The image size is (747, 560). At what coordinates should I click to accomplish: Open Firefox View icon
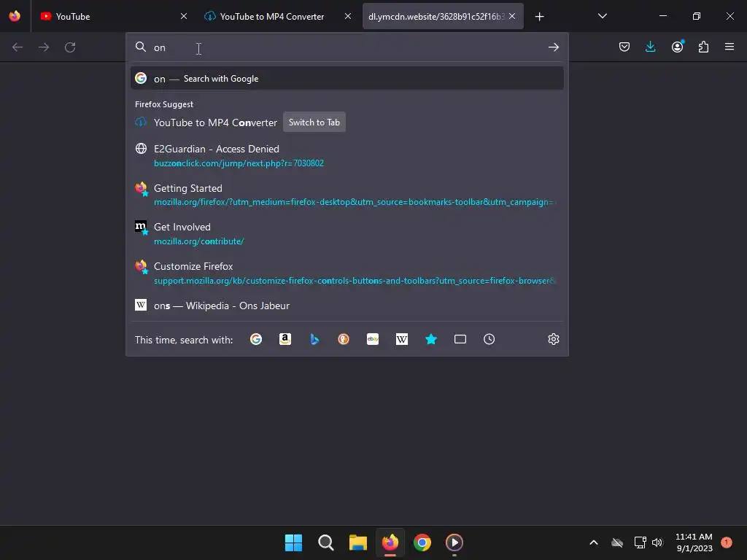click(15, 16)
